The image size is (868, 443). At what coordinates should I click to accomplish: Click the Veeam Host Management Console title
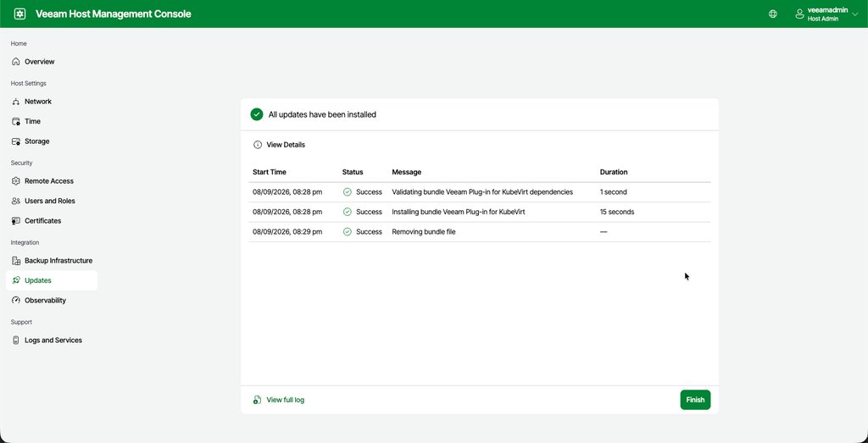point(114,14)
